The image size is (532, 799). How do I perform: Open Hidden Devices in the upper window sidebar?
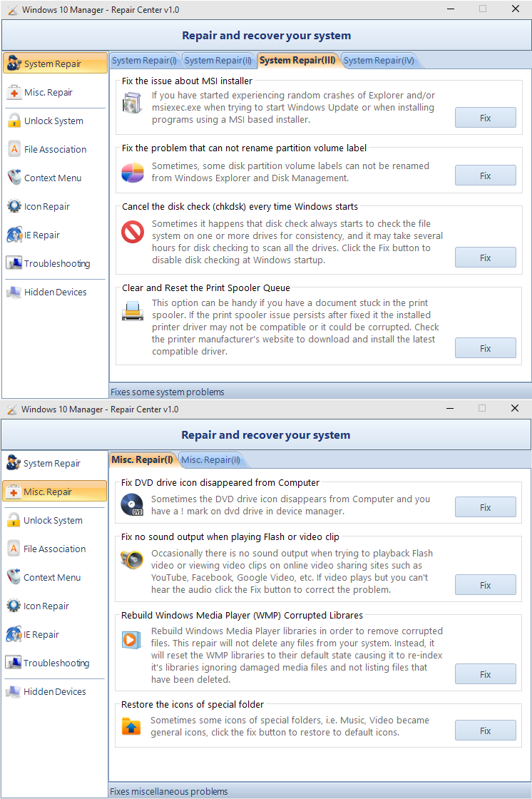55,292
